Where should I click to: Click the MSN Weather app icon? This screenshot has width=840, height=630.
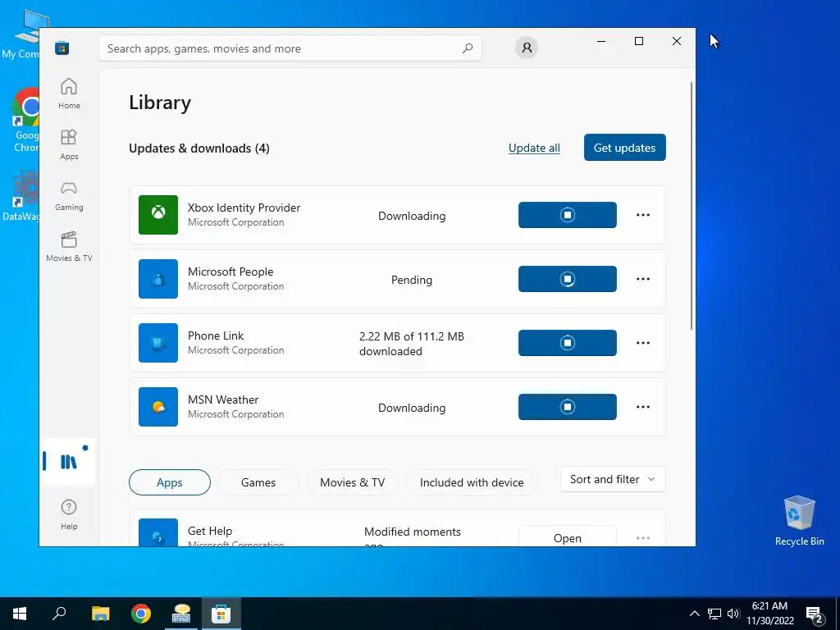click(x=158, y=407)
